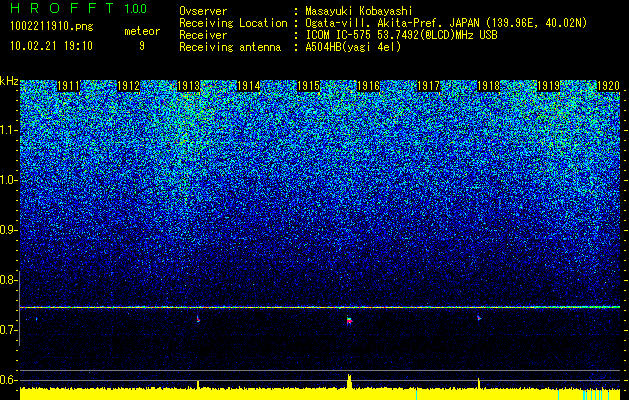Viewport: 629px width, 400px height.
Task: Click the meteor echo below carrier near 1913
Action: tap(198, 319)
